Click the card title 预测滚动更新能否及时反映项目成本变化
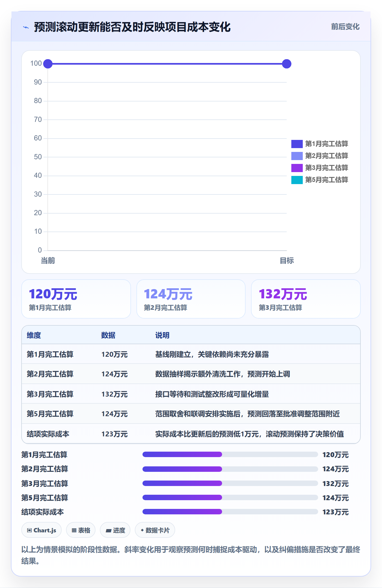Viewport: 382px width, 588px height. tap(132, 27)
